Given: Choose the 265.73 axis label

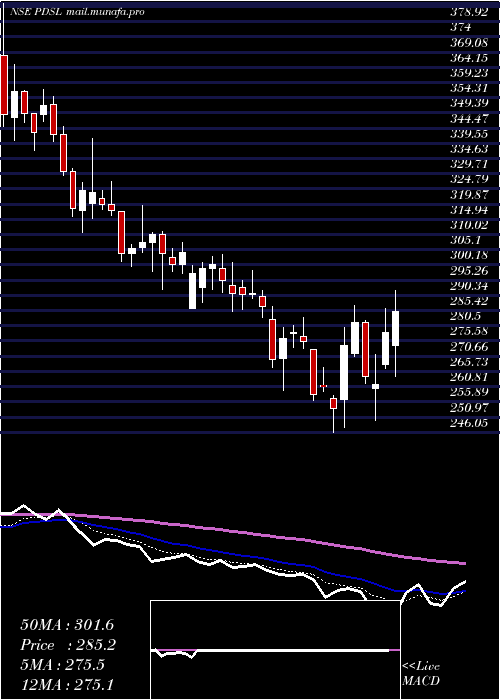Looking at the screenshot, I should click(x=469, y=362).
